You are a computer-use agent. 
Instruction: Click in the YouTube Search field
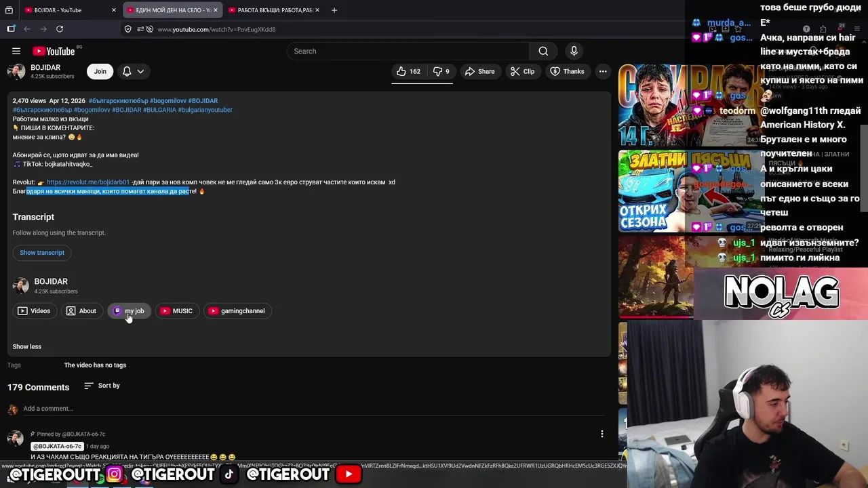[x=408, y=51]
